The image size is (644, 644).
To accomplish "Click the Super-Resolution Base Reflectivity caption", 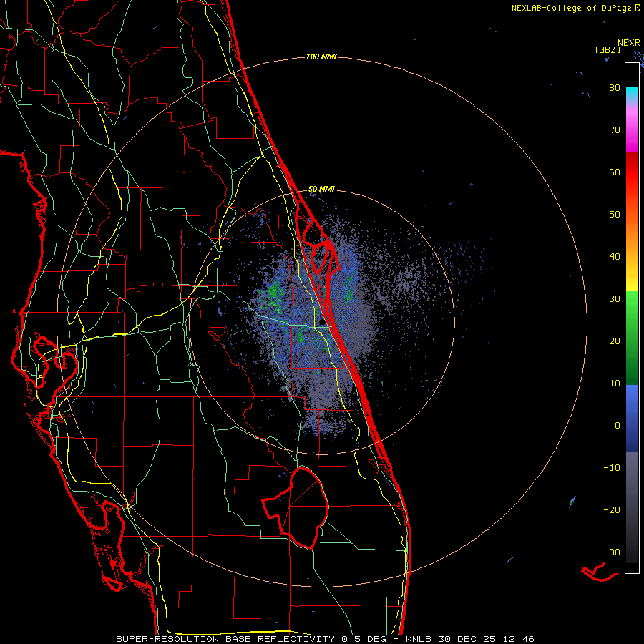I will pos(325,639).
